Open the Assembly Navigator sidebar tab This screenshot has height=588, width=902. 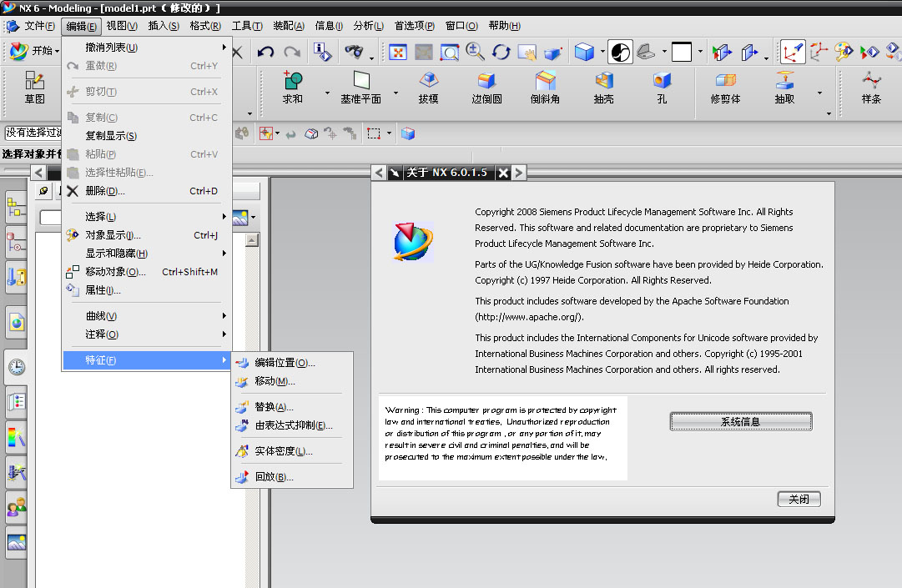click(x=16, y=209)
